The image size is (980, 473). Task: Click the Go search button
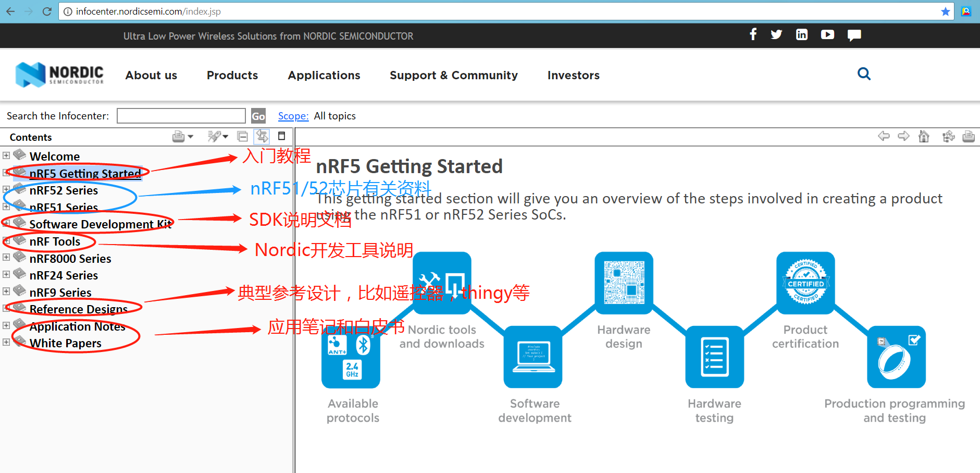click(258, 116)
